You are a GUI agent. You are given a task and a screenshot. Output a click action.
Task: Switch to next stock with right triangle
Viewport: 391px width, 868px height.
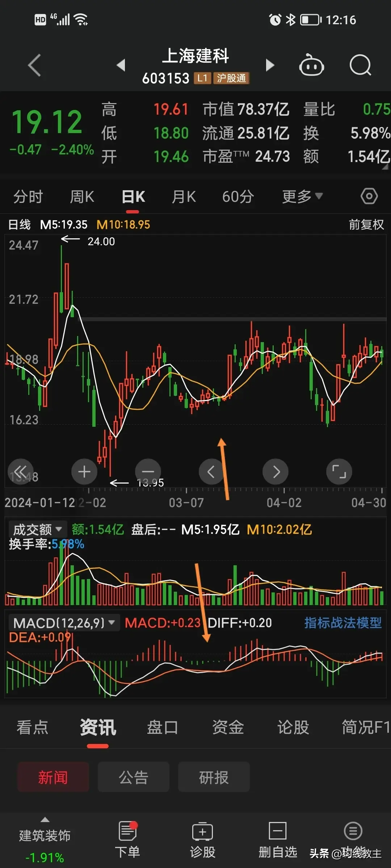point(270,65)
